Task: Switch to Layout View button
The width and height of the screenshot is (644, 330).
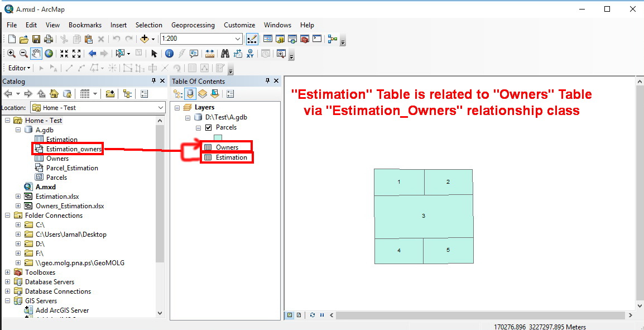Action: (299, 315)
